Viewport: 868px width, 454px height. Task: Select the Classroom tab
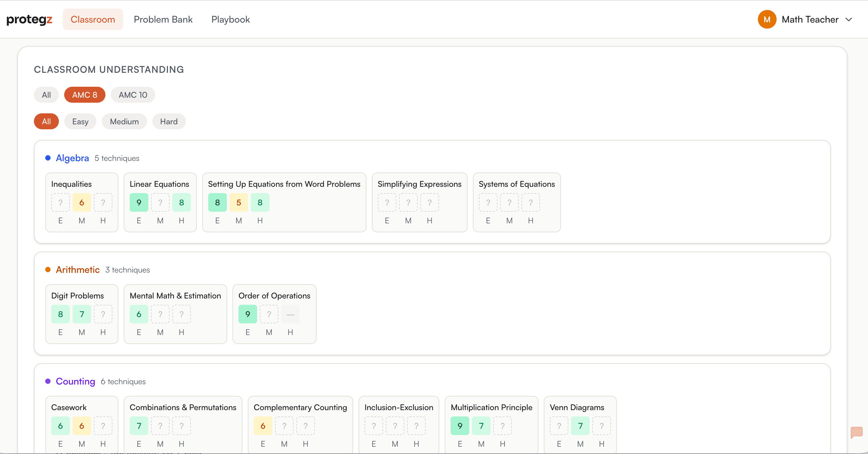click(93, 19)
